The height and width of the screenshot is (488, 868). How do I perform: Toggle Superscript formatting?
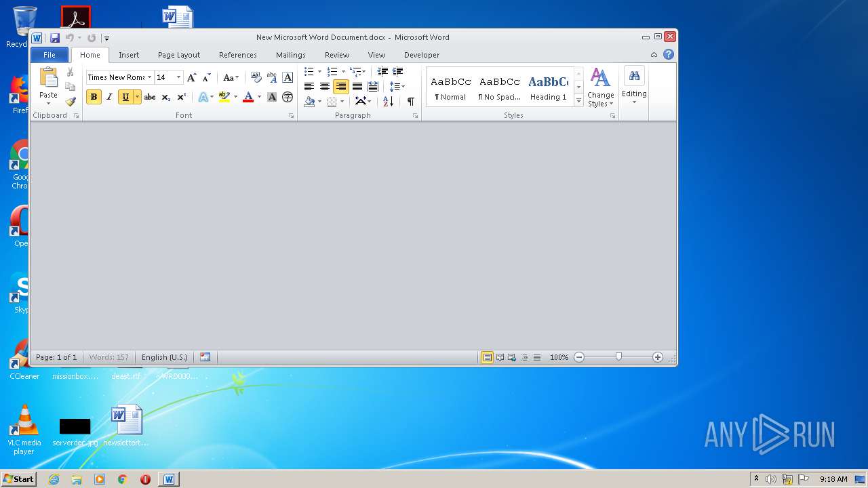pos(181,97)
